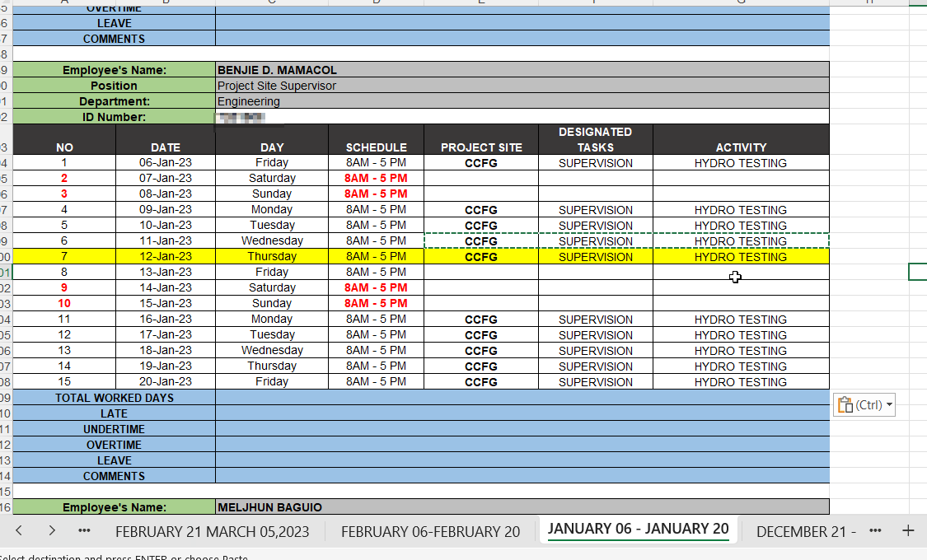
Task: Select the ACTIVITY header cell
Action: click(x=741, y=139)
